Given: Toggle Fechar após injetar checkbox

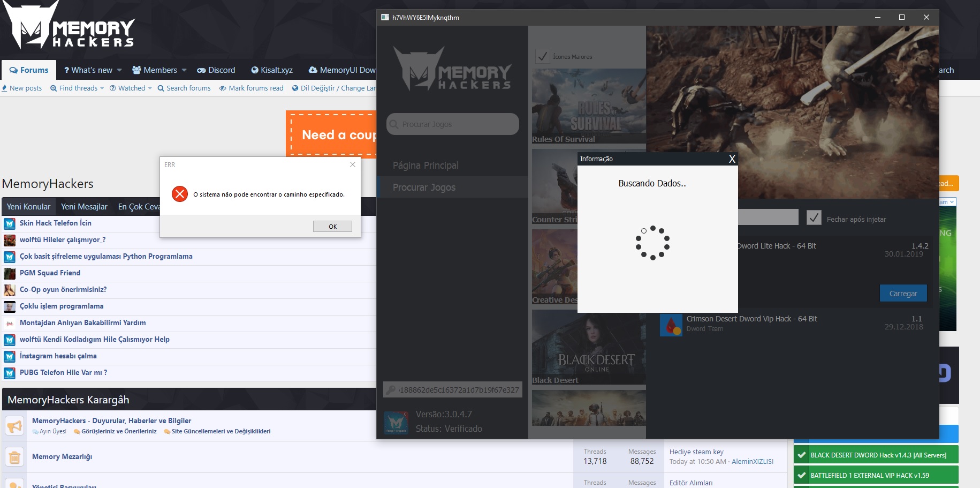Looking at the screenshot, I should (814, 217).
